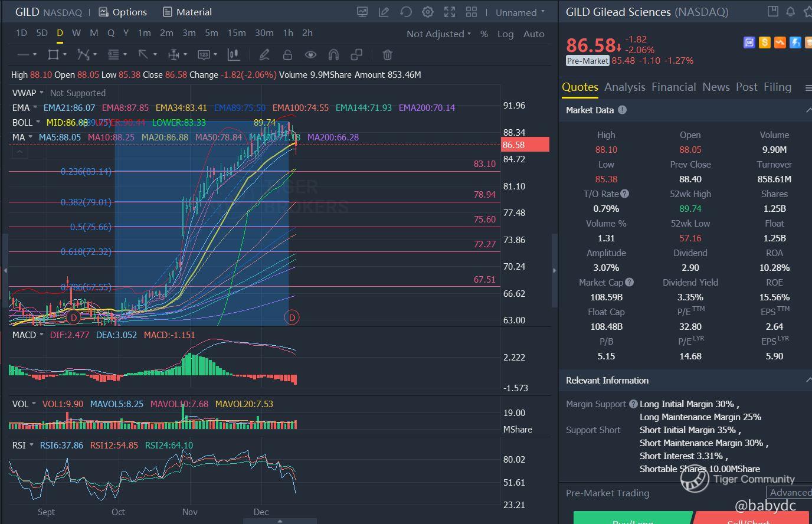Select the brush pen drawing tool
Viewport: 812px width, 524px height.
pyautogui.click(x=264, y=54)
